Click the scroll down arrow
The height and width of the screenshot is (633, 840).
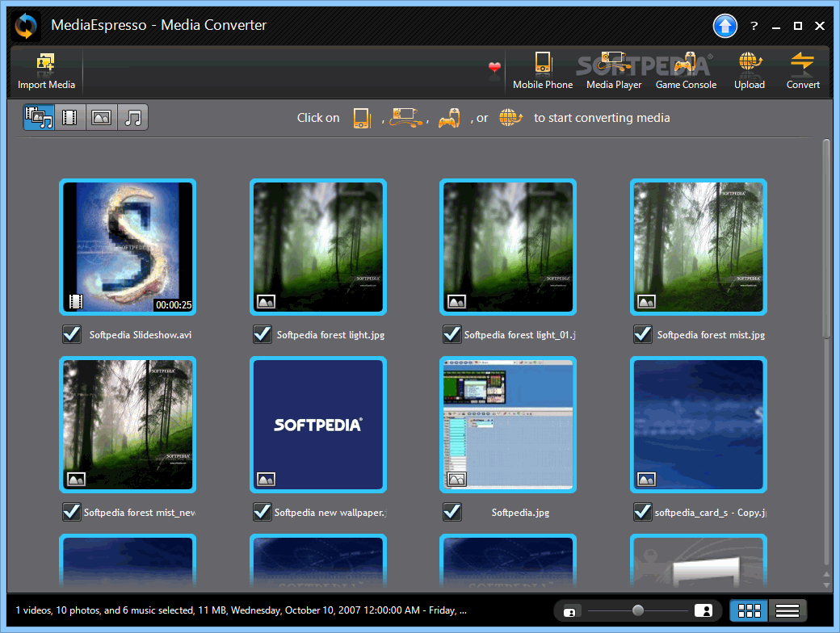[x=826, y=585]
